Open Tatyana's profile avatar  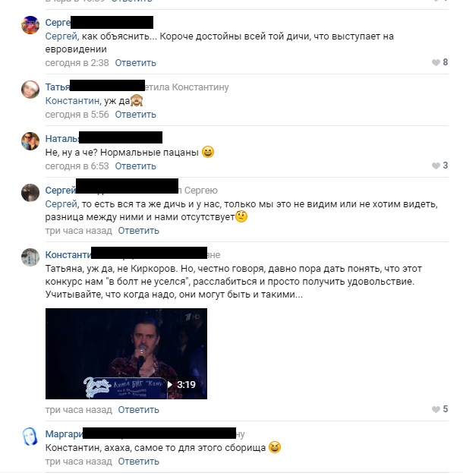point(30,90)
